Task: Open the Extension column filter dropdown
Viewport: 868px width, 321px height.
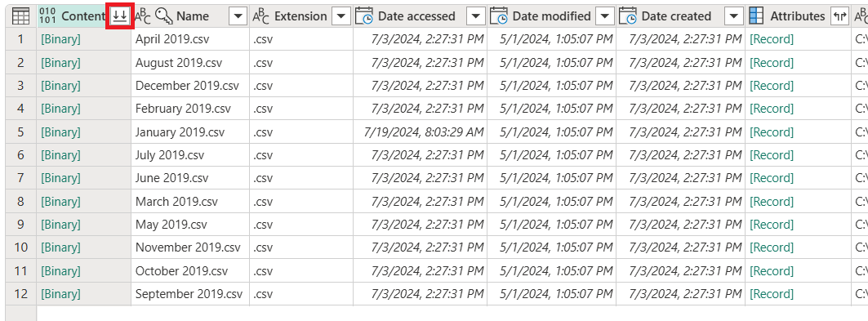Action: point(343,16)
